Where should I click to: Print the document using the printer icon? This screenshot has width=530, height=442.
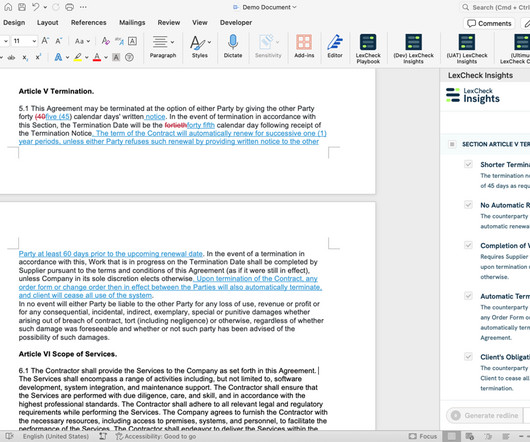pos(69,7)
